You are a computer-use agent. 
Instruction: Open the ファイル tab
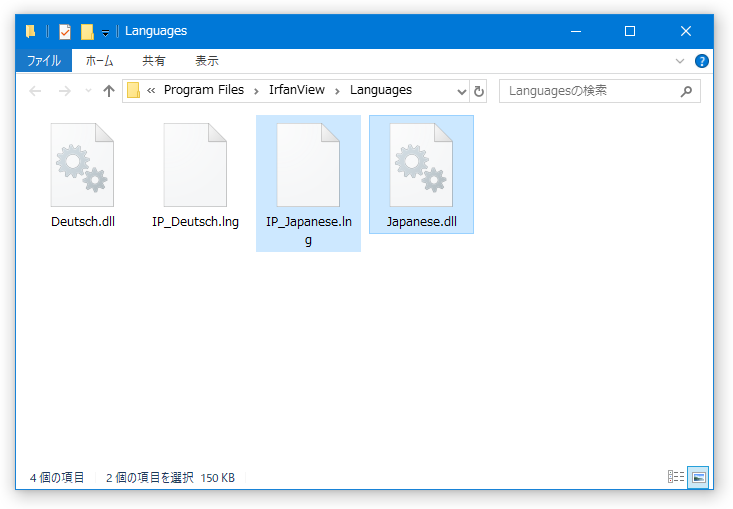pos(43,61)
